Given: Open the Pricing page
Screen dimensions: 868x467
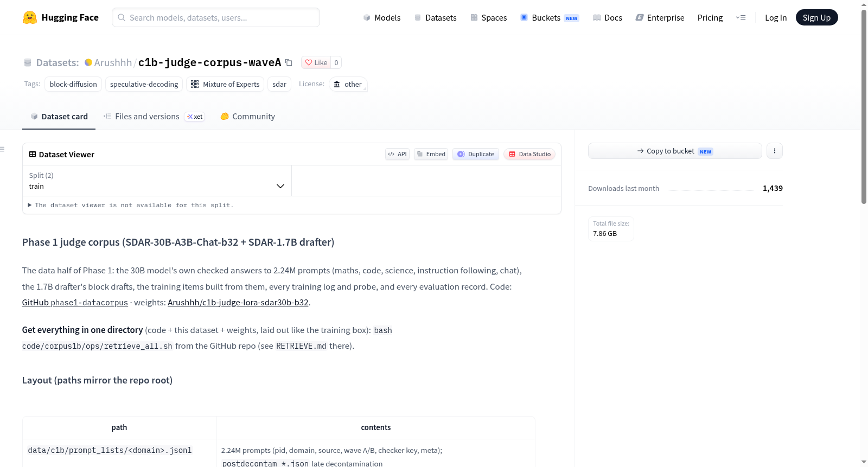Looking at the screenshot, I should coord(710,17).
